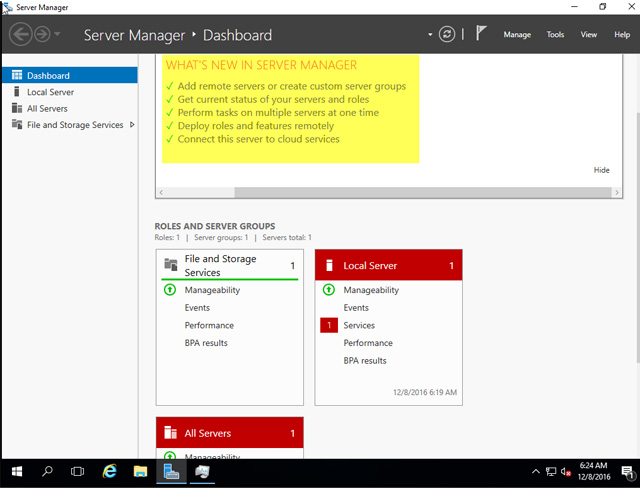The height and width of the screenshot is (489, 640).
Task: Open the Notifications flag icon
Action: coord(481,34)
